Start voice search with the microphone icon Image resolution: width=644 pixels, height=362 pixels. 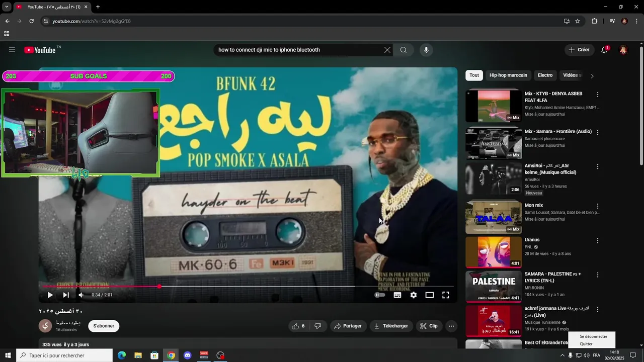coord(426,50)
